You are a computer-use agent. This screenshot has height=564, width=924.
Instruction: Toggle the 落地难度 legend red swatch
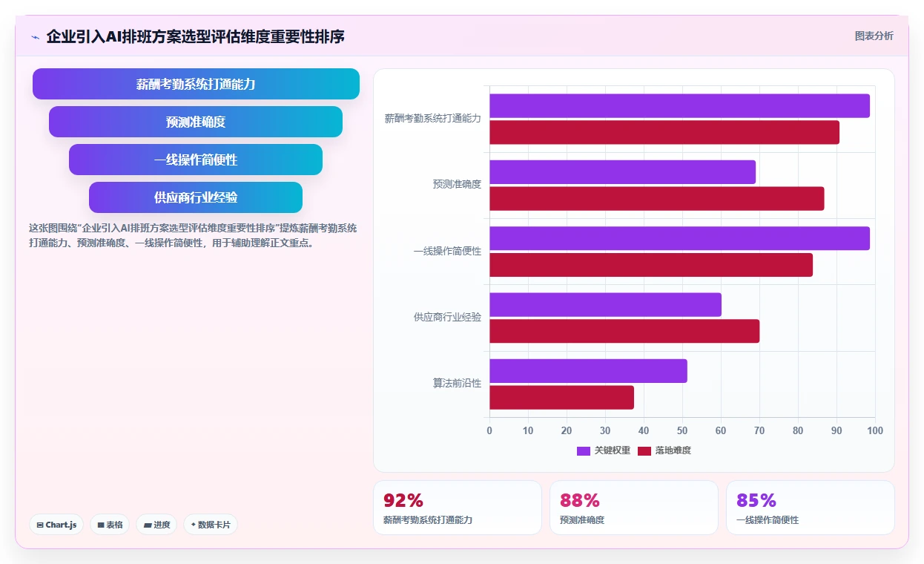point(644,450)
